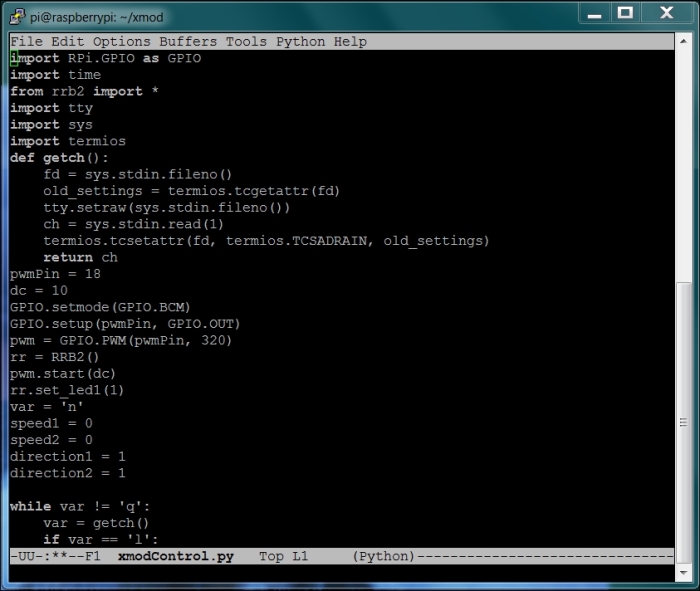Click the 'speed1 = 0' line
Screen dimensions: 700x591
(52, 424)
